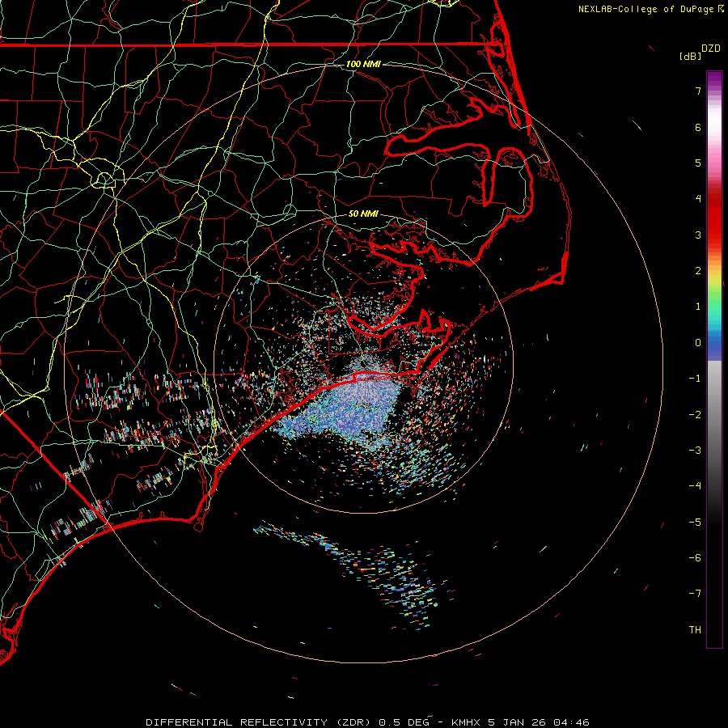
Task: Click the 100 NMI range ring label
Action: pyautogui.click(x=363, y=64)
